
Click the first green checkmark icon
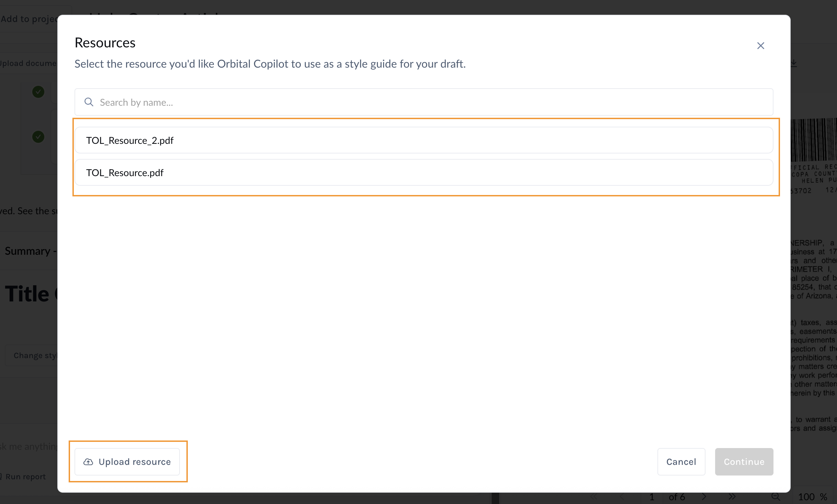[x=38, y=92]
